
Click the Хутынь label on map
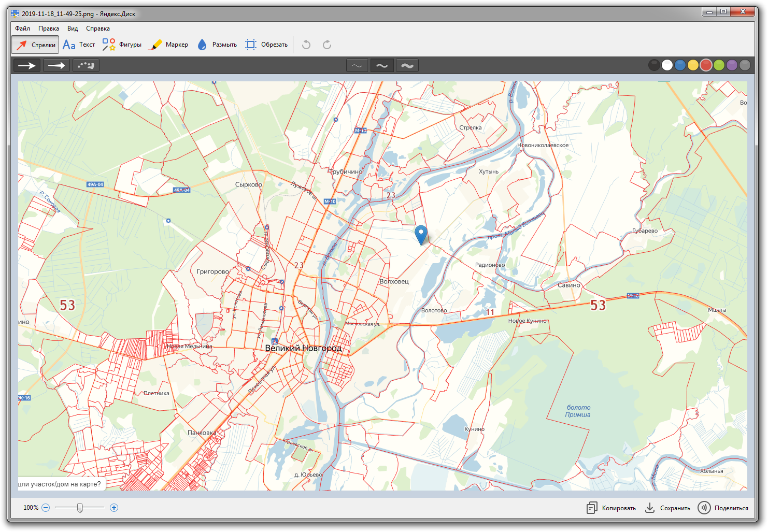489,171
